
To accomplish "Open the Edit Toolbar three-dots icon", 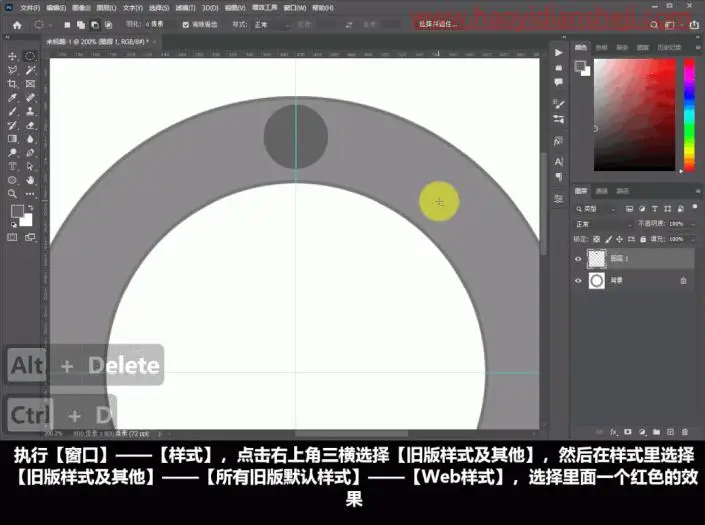I will pyautogui.click(x=30, y=194).
